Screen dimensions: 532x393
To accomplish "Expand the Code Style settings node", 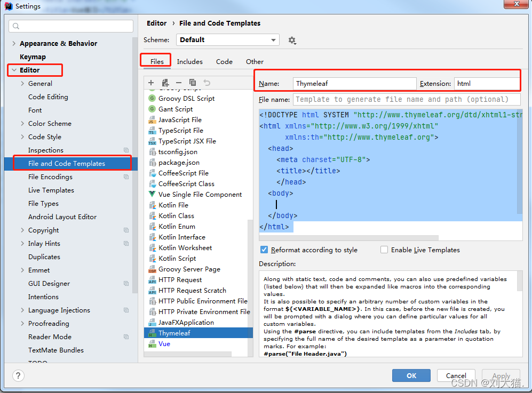I will click(22, 137).
